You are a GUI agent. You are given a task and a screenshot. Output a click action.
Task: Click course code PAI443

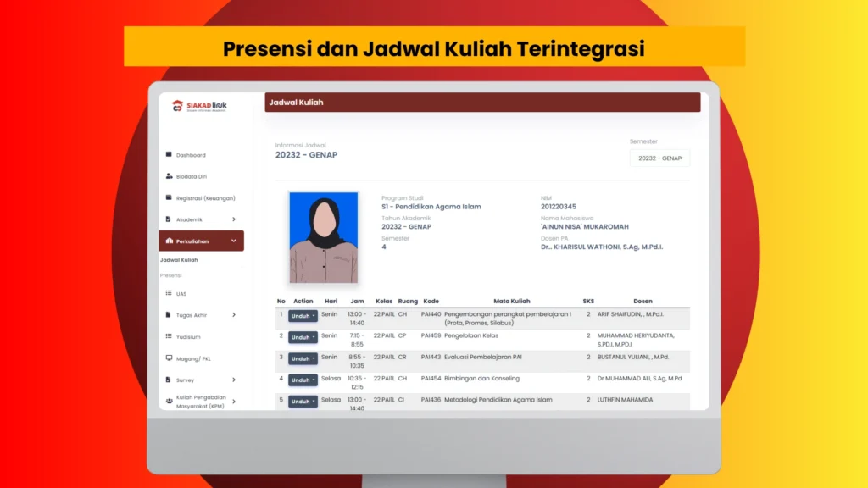[x=431, y=357]
